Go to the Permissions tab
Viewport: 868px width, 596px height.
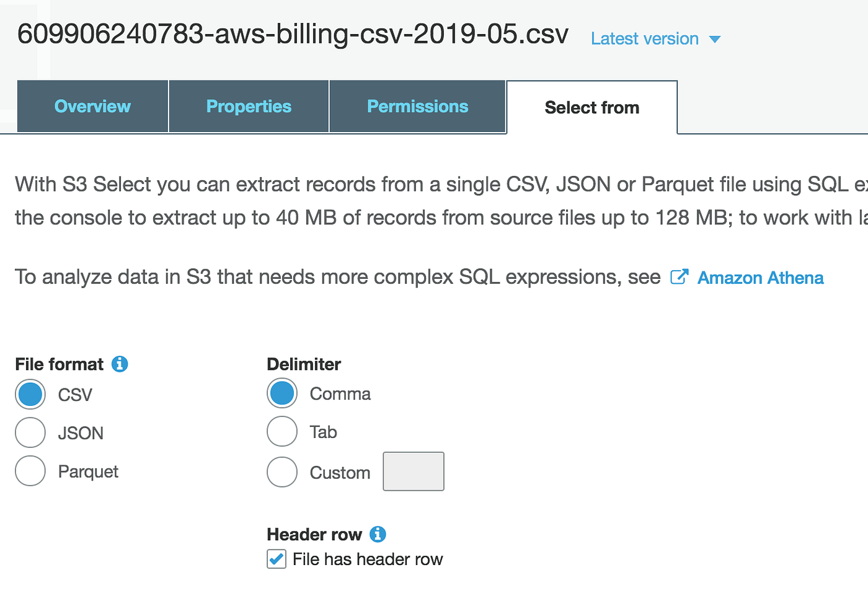(417, 106)
